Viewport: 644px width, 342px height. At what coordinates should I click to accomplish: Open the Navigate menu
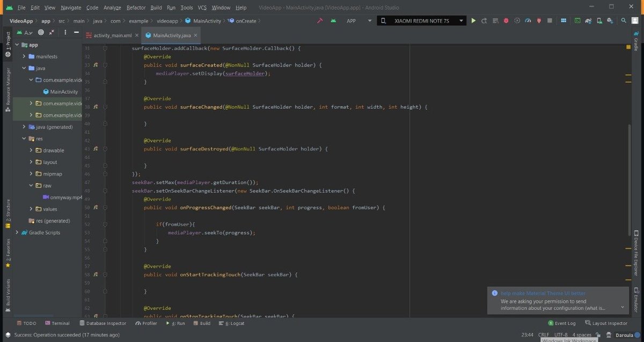71,8
